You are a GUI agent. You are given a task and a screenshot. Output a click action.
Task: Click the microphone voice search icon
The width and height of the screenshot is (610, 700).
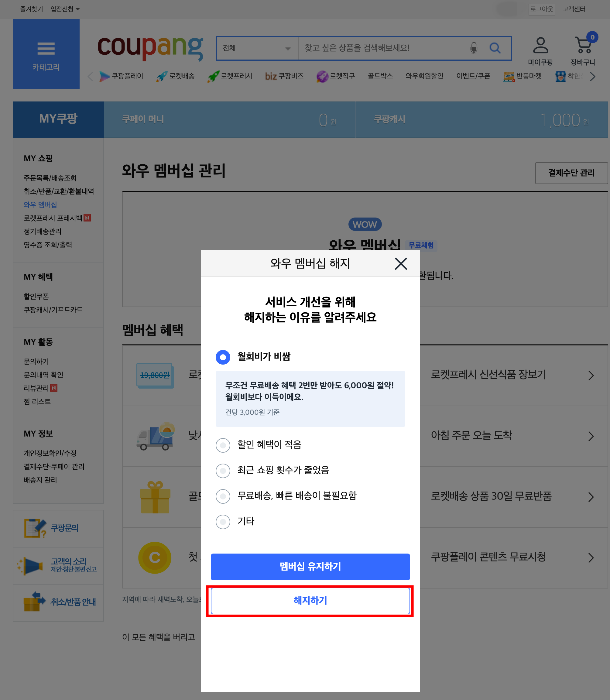pyautogui.click(x=474, y=48)
